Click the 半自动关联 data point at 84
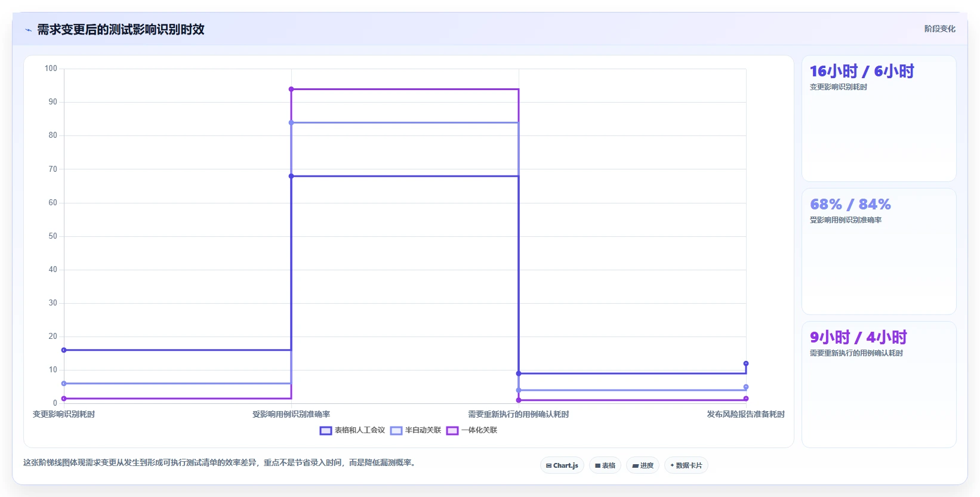The image size is (980, 497). click(291, 123)
